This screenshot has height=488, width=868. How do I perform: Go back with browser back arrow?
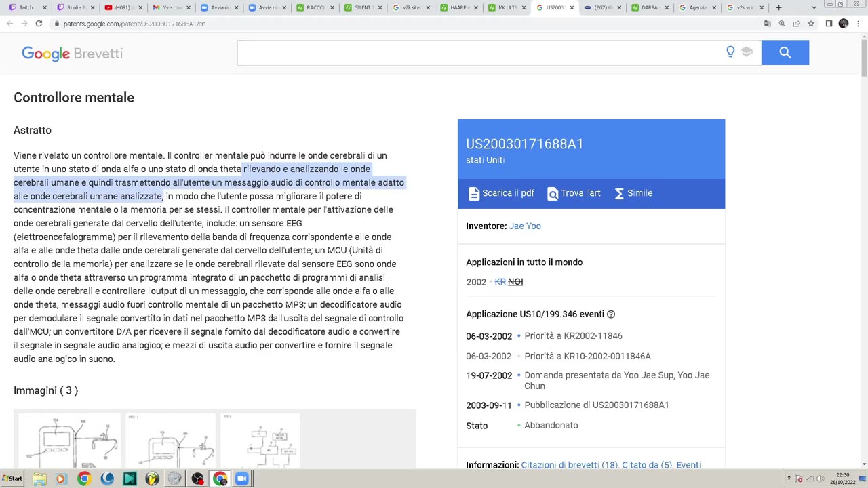[9, 24]
